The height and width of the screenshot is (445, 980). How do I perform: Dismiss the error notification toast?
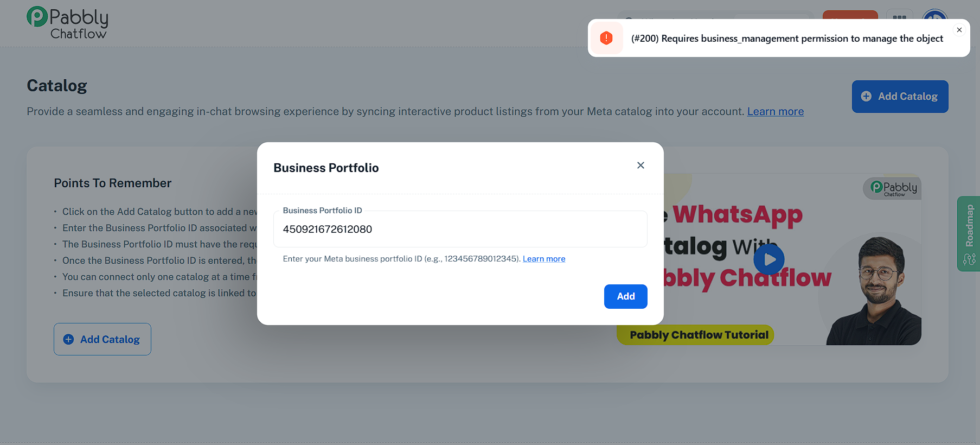pyautogui.click(x=959, y=30)
